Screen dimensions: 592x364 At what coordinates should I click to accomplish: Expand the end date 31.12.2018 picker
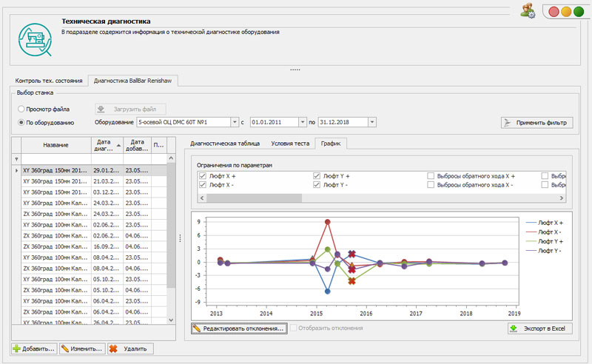[371, 122]
